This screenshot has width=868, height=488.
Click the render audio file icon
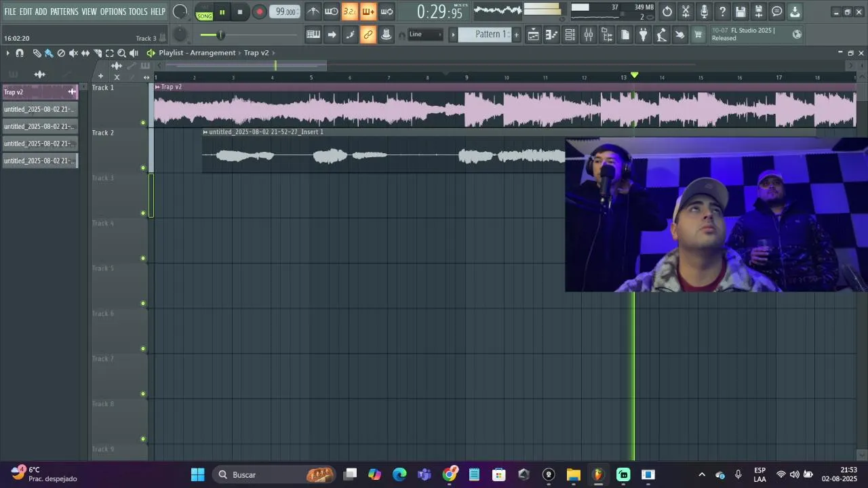759,12
